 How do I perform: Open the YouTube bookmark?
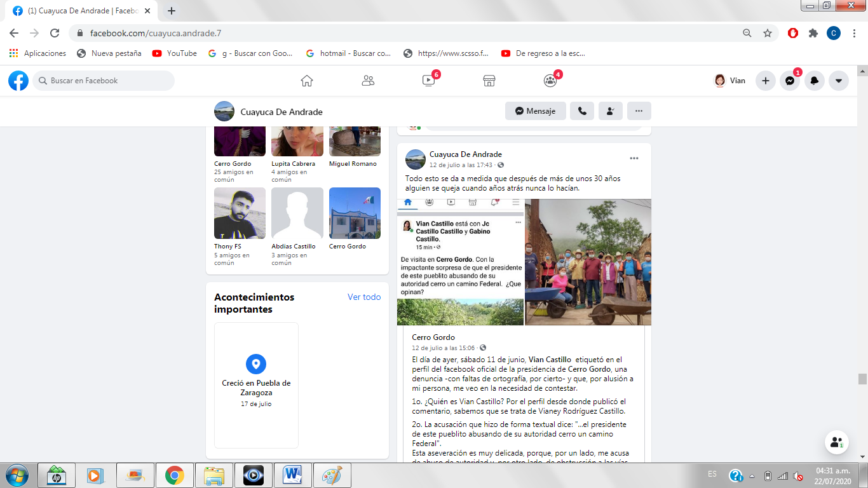[175, 53]
